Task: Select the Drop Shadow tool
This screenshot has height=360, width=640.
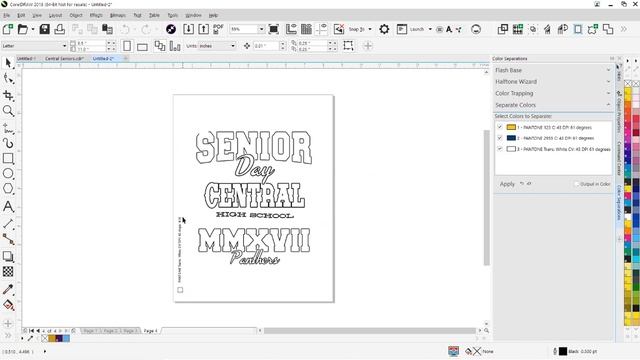Action: pos(8,256)
